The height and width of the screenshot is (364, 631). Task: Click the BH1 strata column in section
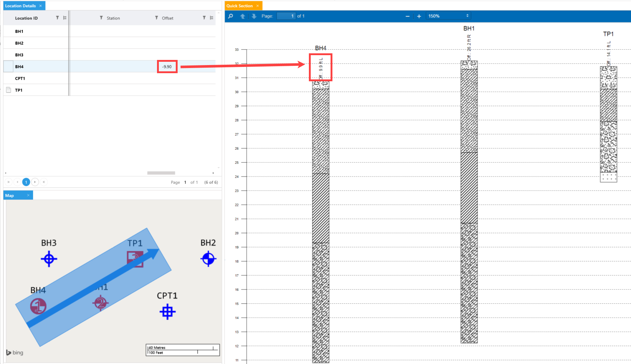[x=469, y=202]
